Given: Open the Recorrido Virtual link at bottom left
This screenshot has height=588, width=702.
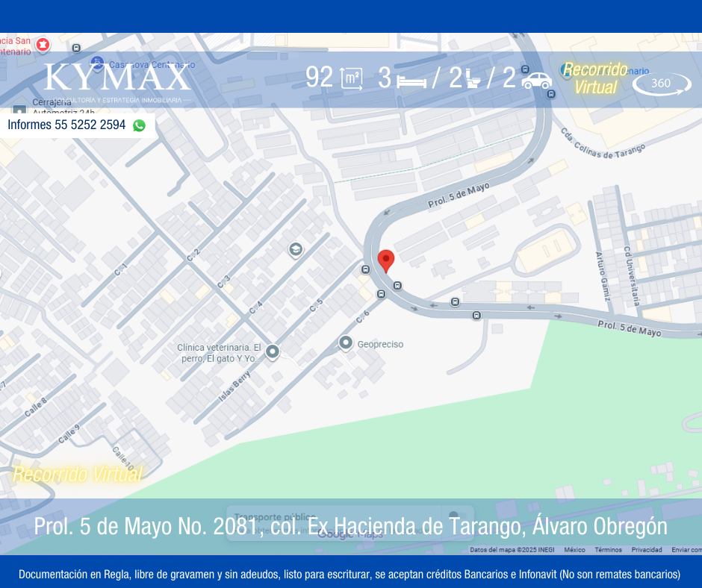Looking at the screenshot, I should point(78,474).
